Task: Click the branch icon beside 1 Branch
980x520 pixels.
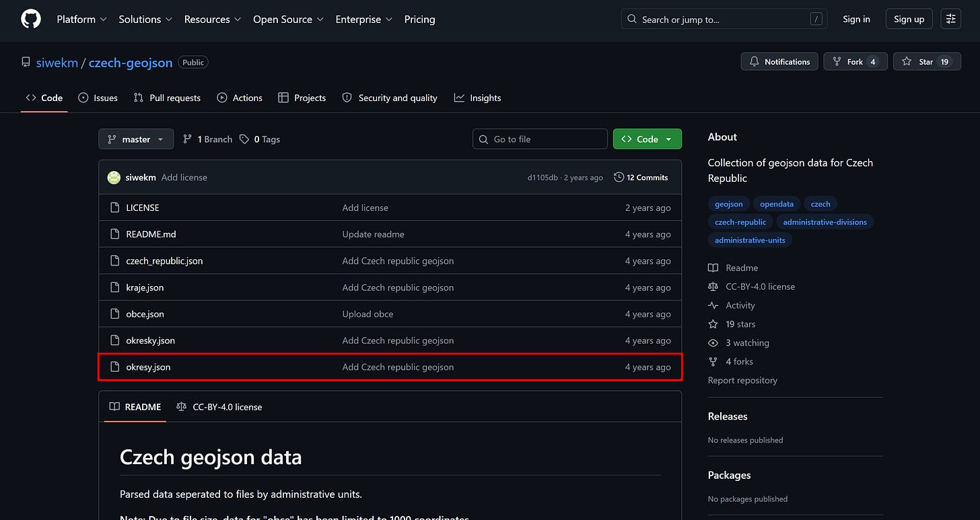Action: (188, 139)
